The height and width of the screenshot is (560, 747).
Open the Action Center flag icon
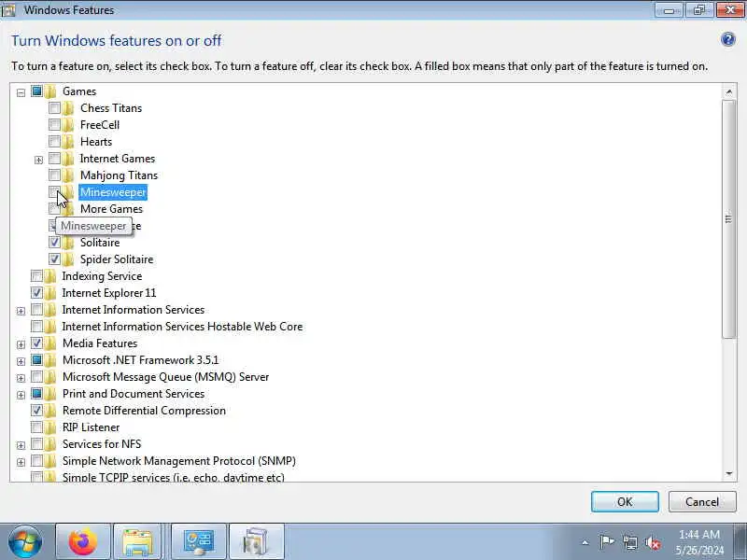coord(606,542)
